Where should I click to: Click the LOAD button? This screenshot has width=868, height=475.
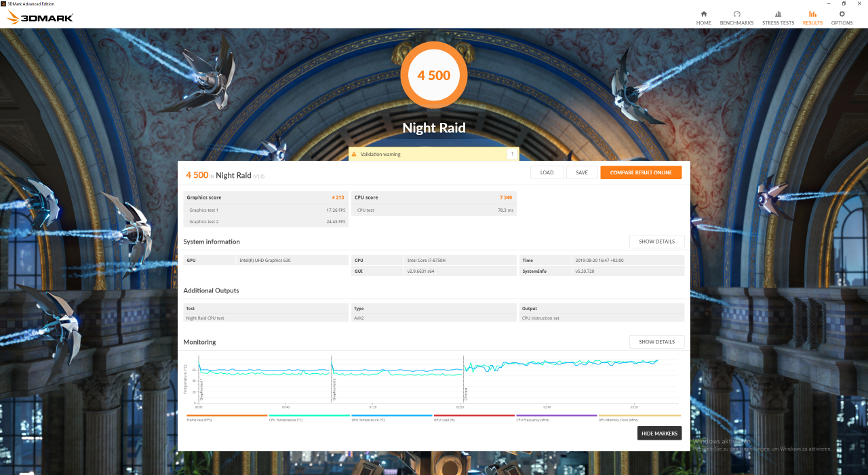coord(547,172)
